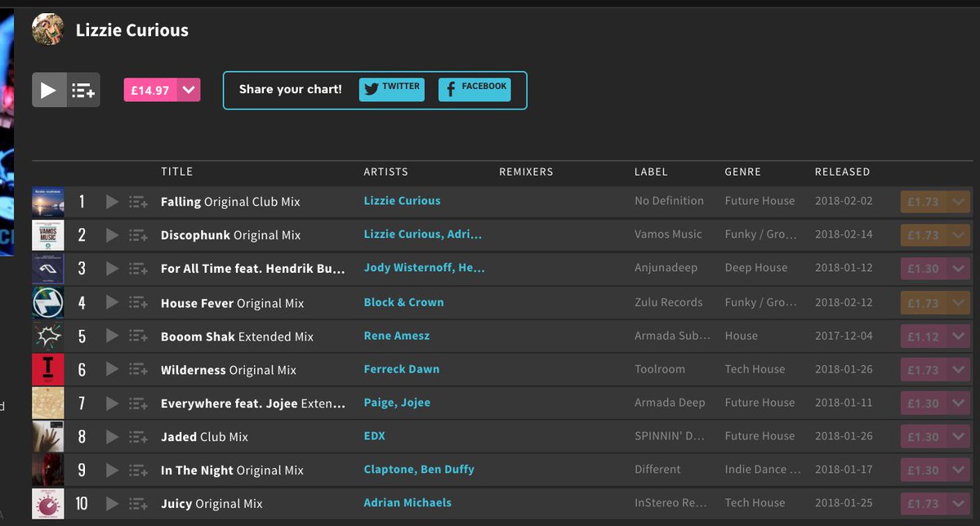Expand buy options for Discophunk
Image resolution: width=980 pixels, height=526 pixels.
(959, 235)
